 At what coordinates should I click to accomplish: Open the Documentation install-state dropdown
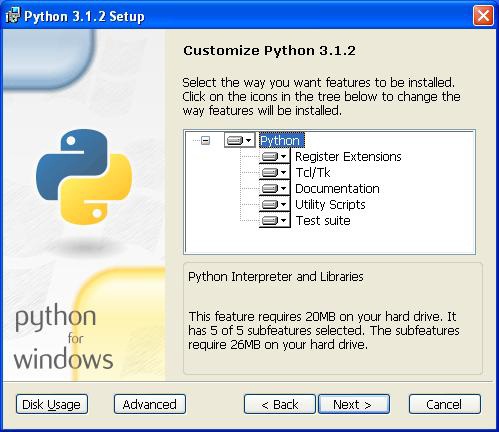pos(274,188)
